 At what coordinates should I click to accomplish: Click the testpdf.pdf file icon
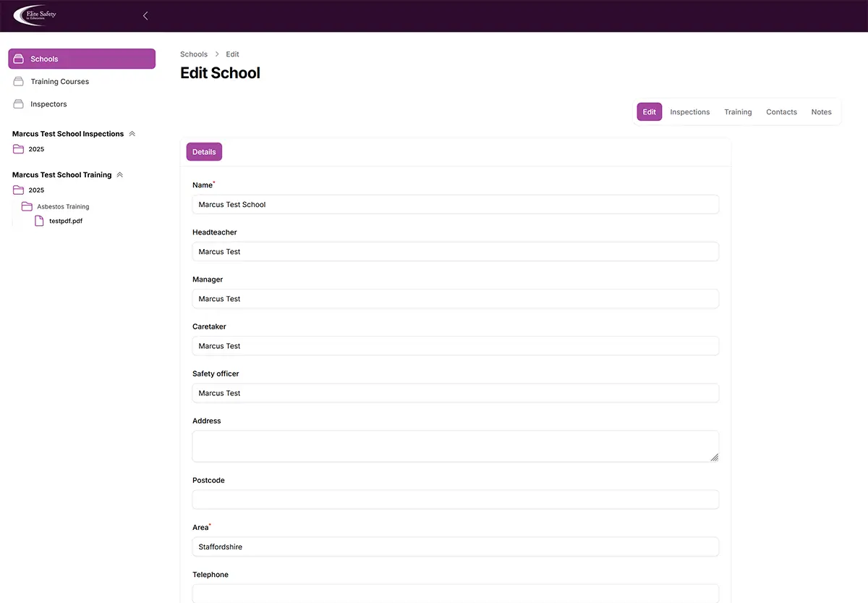tap(40, 220)
